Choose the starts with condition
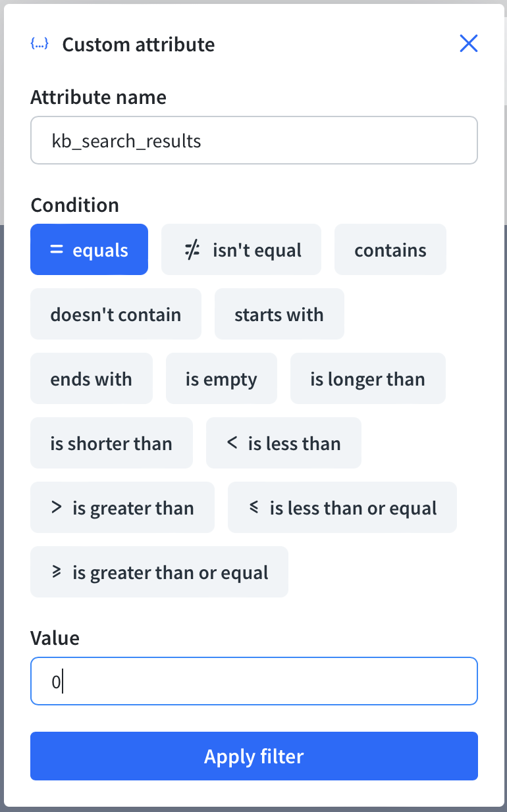 coord(279,314)
